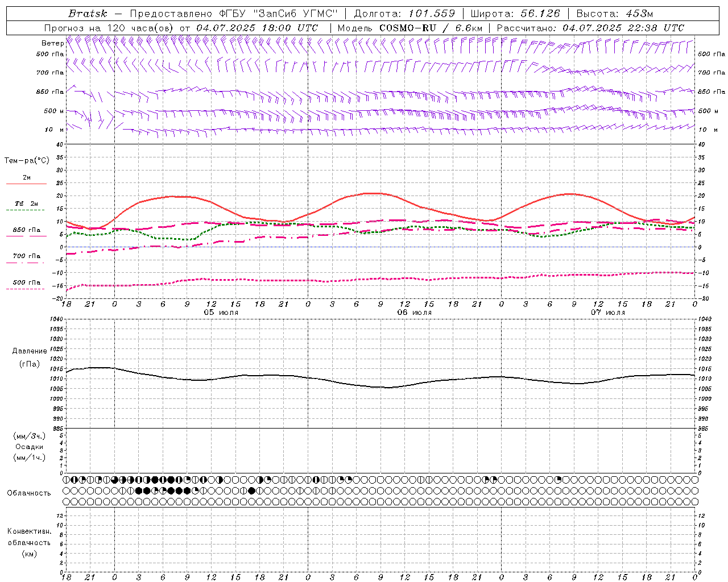Click the dashed line sample under Td 2м
The height and width of the screenshot is (582, 728).
(25, 210)
